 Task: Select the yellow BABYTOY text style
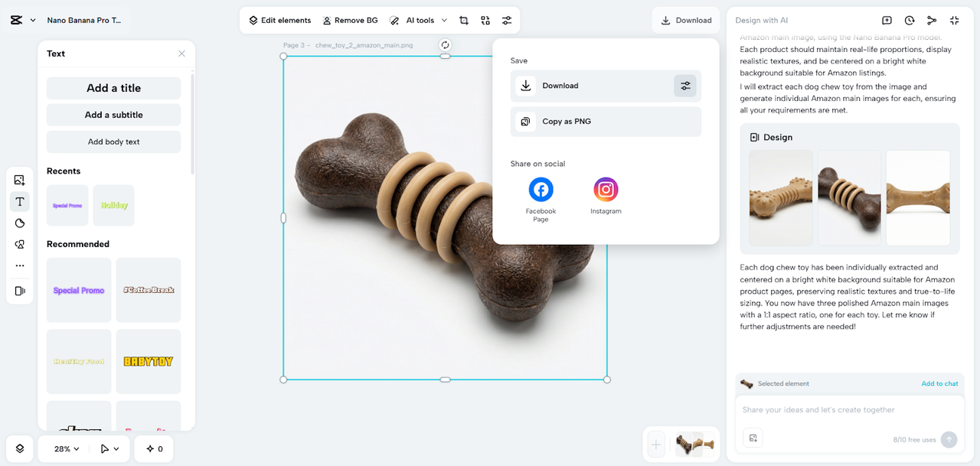click(148, 361)
